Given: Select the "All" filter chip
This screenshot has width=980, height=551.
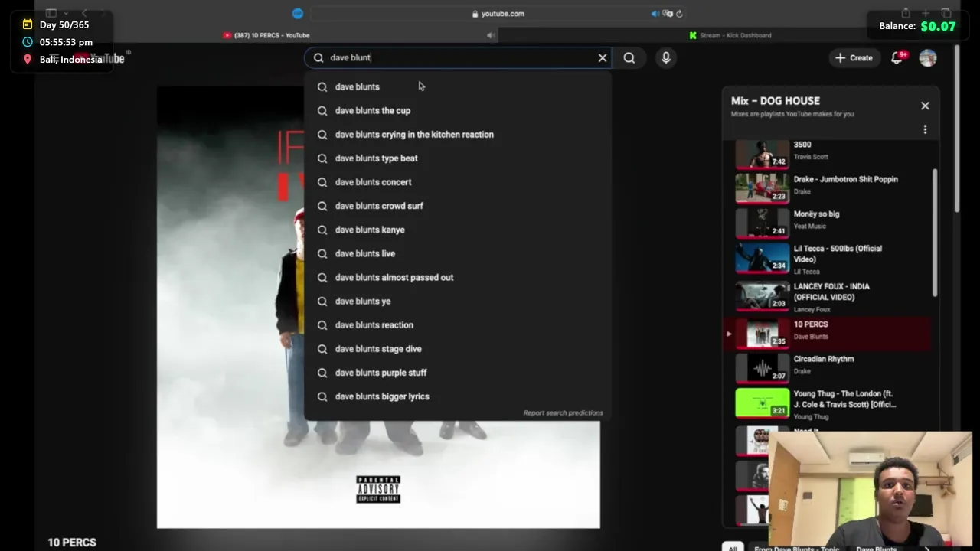Looking at the screenshot, I should pyautogui.click(x=733, y=548).
